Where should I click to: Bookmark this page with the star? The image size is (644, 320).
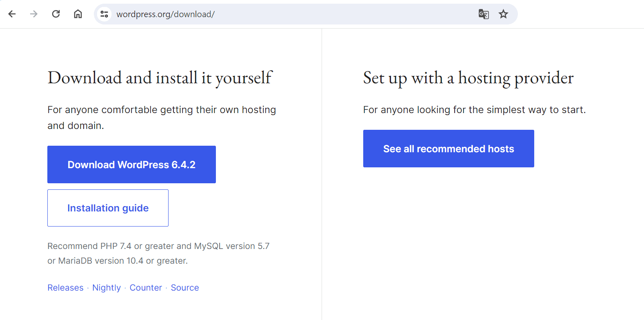point(503,14)
